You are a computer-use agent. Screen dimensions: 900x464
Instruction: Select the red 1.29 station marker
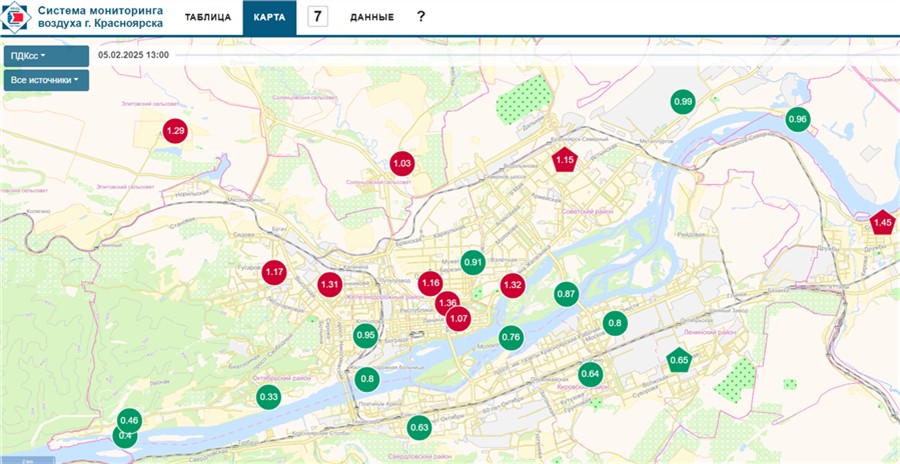(175, 131)
